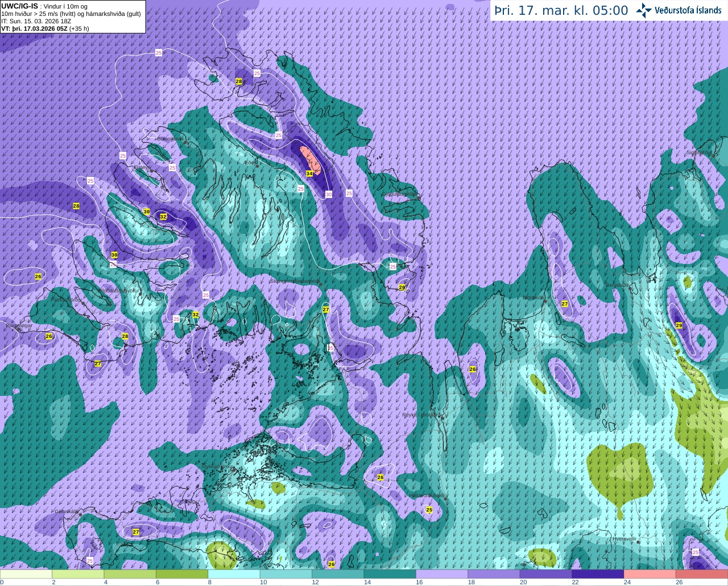
Task: Click the legend scale number 24
Action: (627, 582)
